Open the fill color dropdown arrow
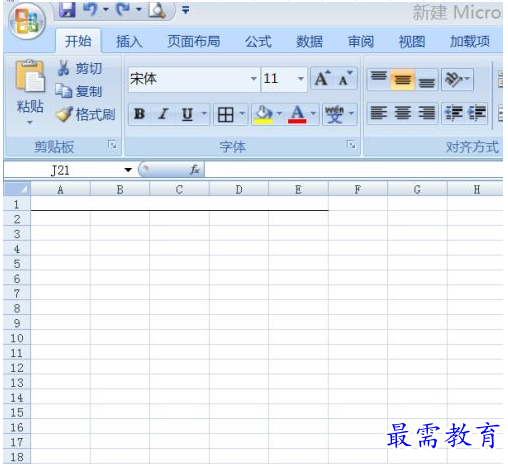This screenshot has height=467, width=508. (279, 114)
